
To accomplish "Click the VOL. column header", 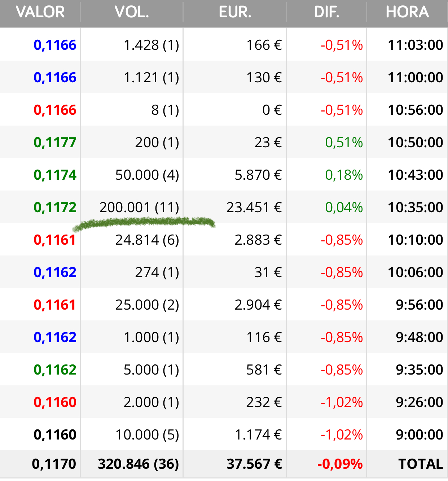I will point(132,12).
